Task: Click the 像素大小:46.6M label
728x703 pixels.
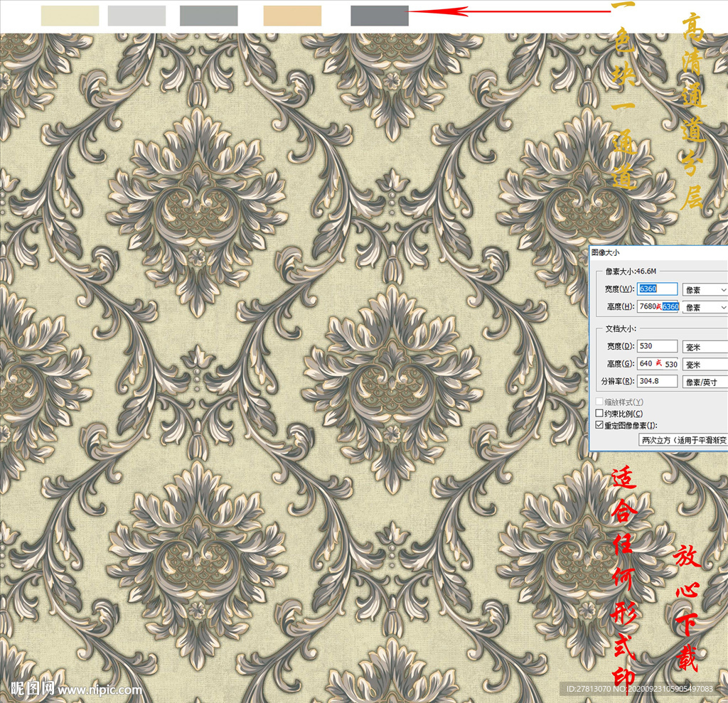Action: [x=631, y=271]
